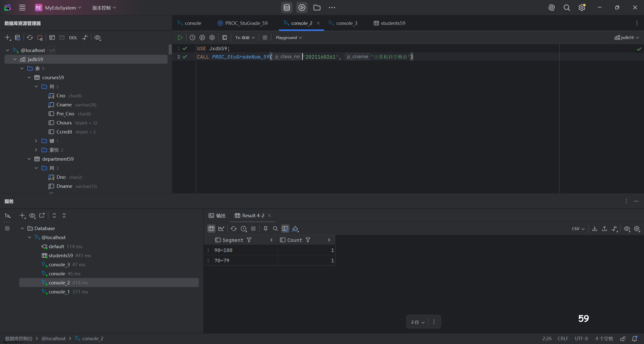
Task: Toggle the table view mode in results grid
Action: click(211, 229)
